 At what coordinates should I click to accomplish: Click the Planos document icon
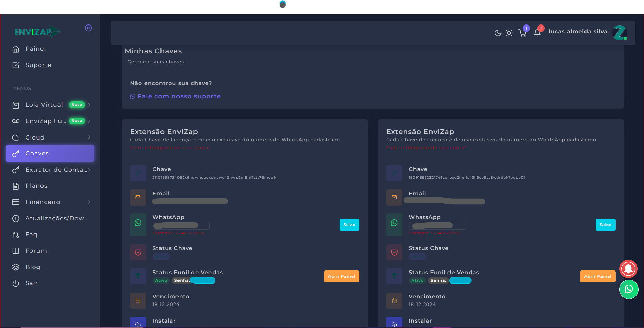[x=16, y=186]
